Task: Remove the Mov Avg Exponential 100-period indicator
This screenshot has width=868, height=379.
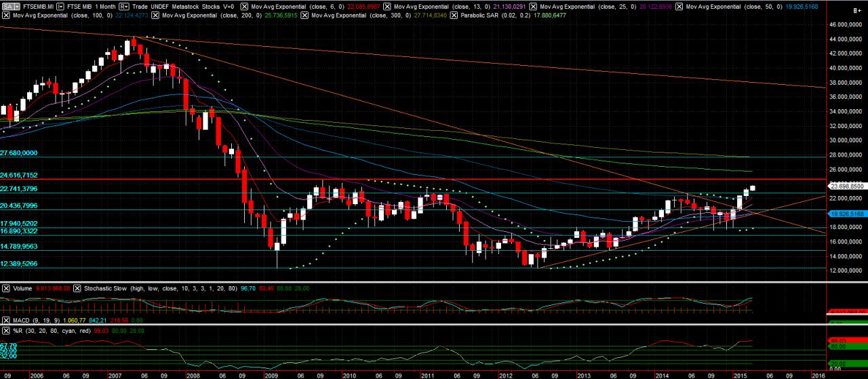Action: tap(5, 15)
